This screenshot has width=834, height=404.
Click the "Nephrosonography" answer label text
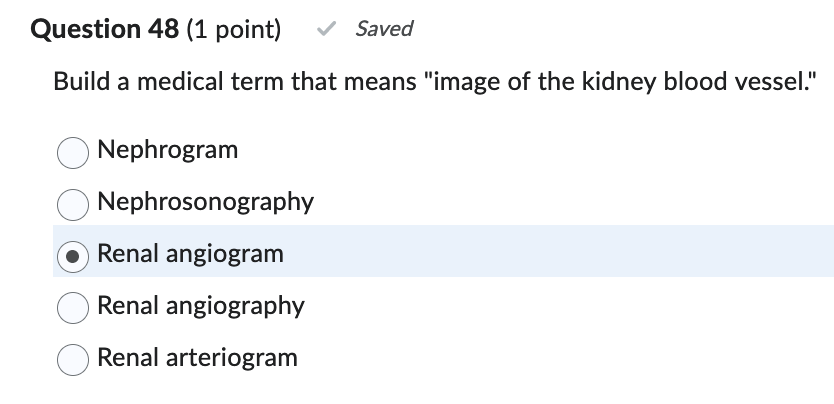(x=205, y=202)
